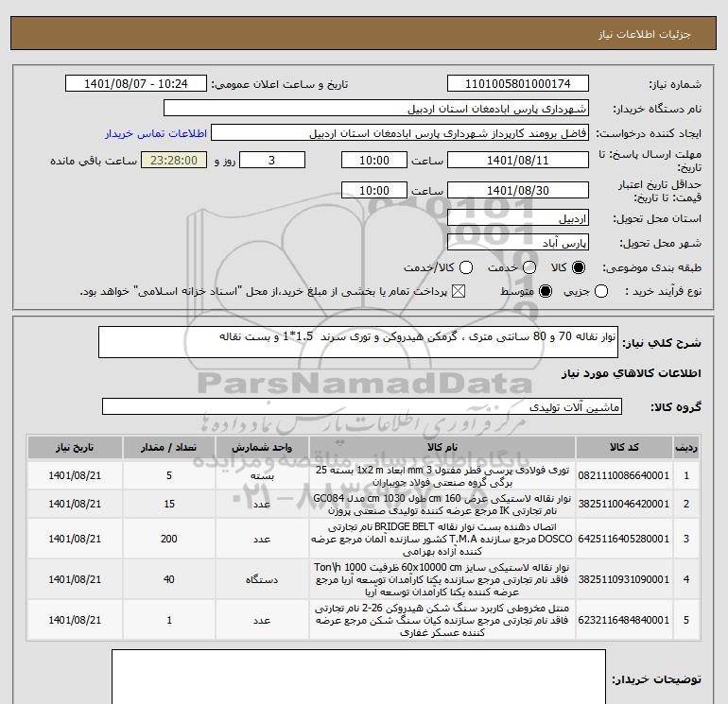Click the تاریخ نیاز column header

pos(75,447)
